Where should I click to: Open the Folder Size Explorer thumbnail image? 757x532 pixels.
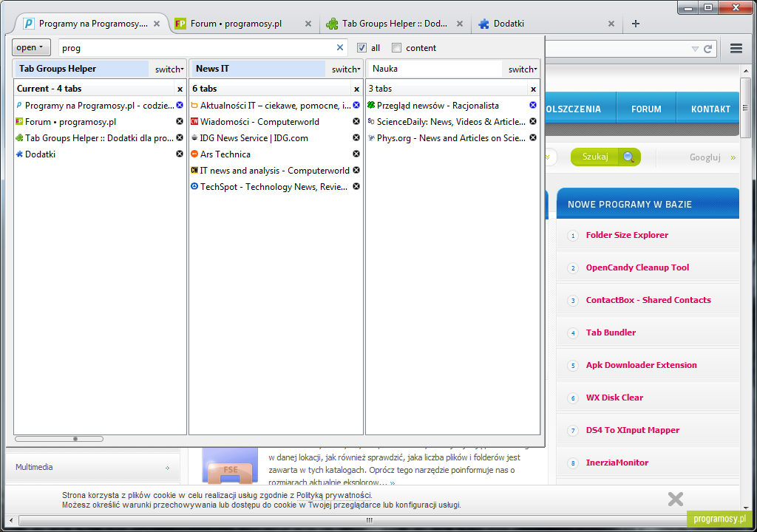230,465
